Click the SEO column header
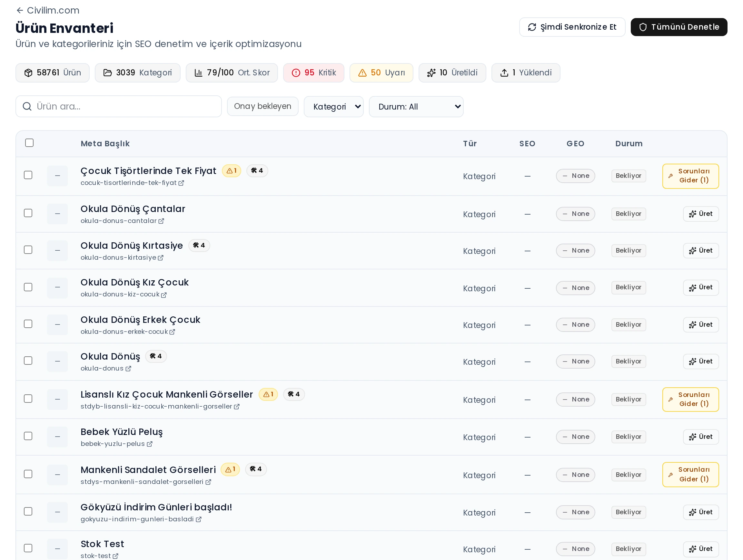Screen dimensions: 743x560 [527, 144]
